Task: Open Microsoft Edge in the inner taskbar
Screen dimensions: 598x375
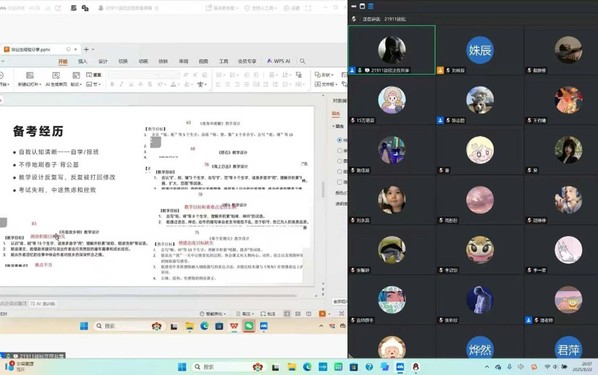Action: pyautogui.click(x=204, y=326)
